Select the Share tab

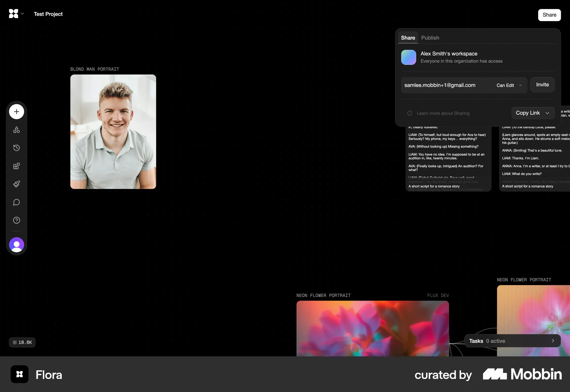click(x=408, y=38)
